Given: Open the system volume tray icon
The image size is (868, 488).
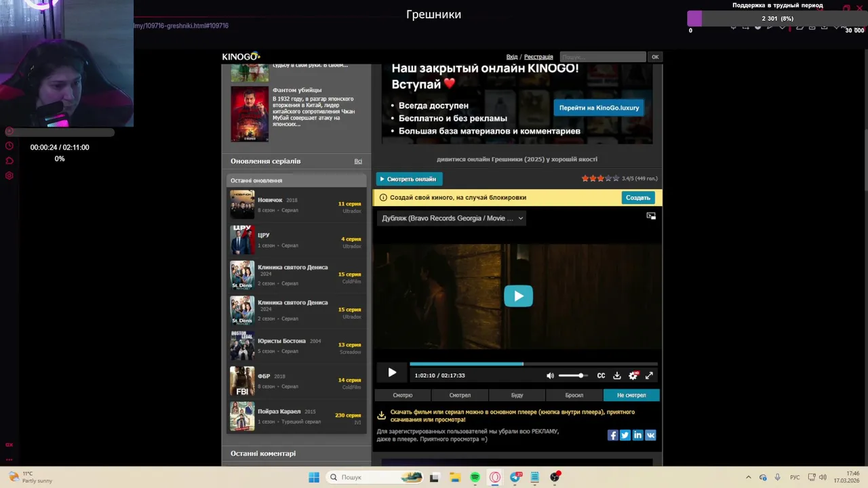Looking at the screenshot, I should point(823,477).
